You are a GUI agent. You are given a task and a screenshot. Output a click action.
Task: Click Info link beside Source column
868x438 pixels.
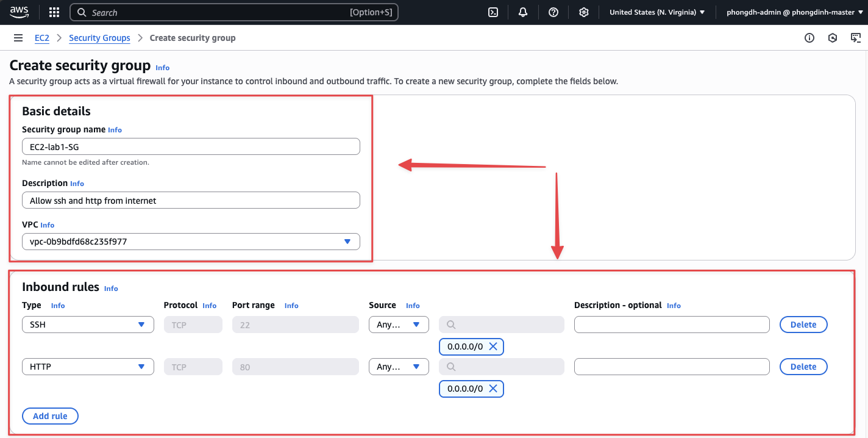(x=413, y=306)
